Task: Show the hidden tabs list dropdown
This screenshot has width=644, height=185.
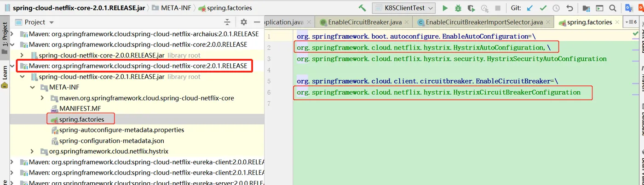Action: (631, 22)
